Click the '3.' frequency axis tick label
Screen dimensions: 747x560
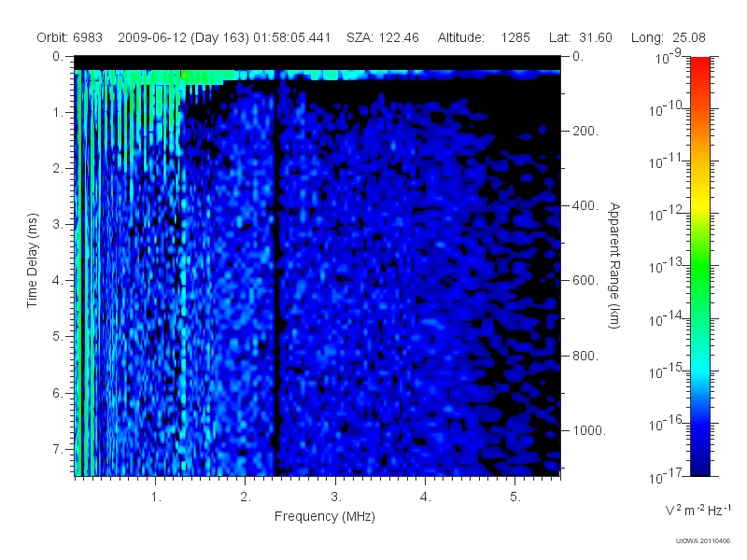coord(336,497)
